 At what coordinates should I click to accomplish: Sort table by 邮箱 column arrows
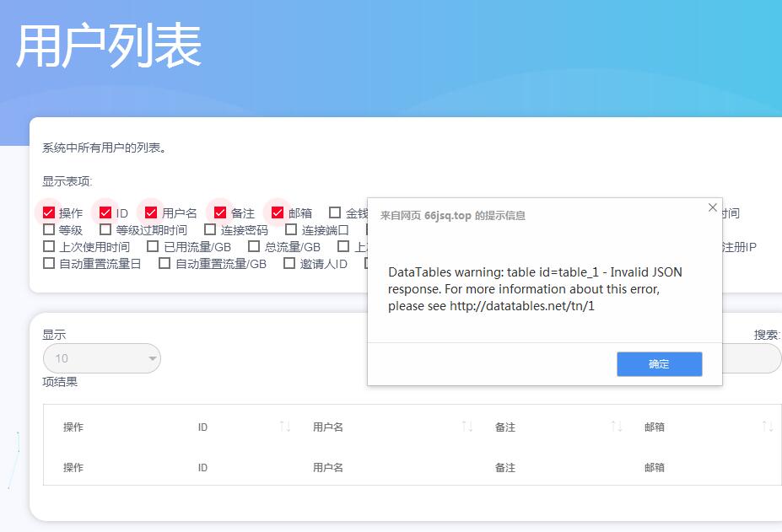(x=767, y=427)
